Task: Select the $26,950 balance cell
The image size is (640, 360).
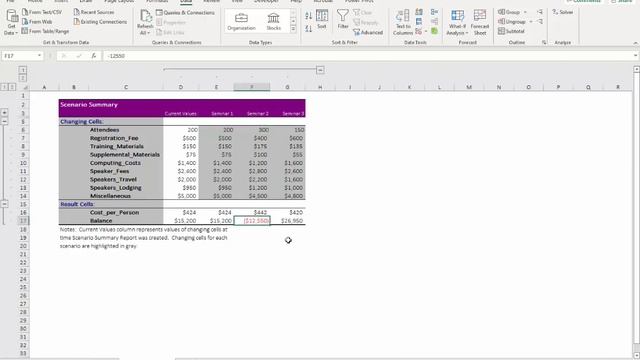Action: (x=287, y=221)
